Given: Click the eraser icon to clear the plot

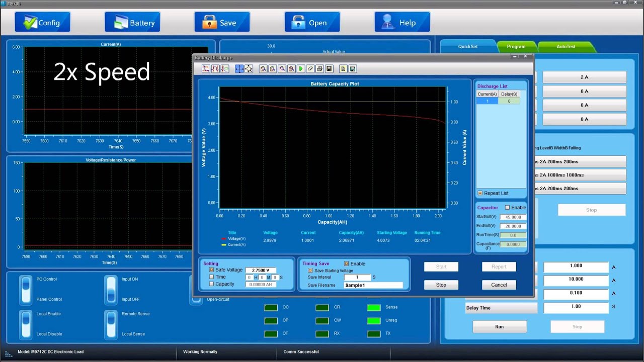Looking at the screenshot, I should point(310,69).
